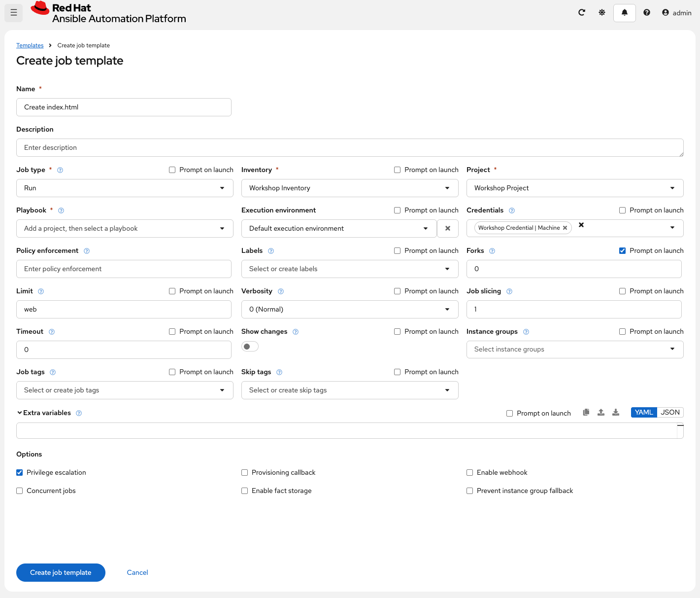This screenshot has height=598, width=700.
Task: Download the extra variables file
Action: pyautogui.click(x=616, y=413)
